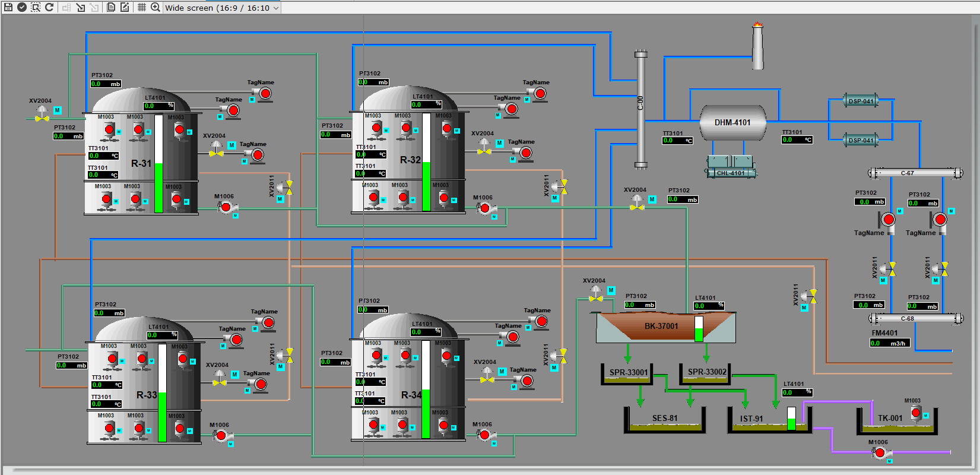Viewport: 980px width, 475px height.
Task: Click the SPR-33001 separator box
Action: pos(628,373)
